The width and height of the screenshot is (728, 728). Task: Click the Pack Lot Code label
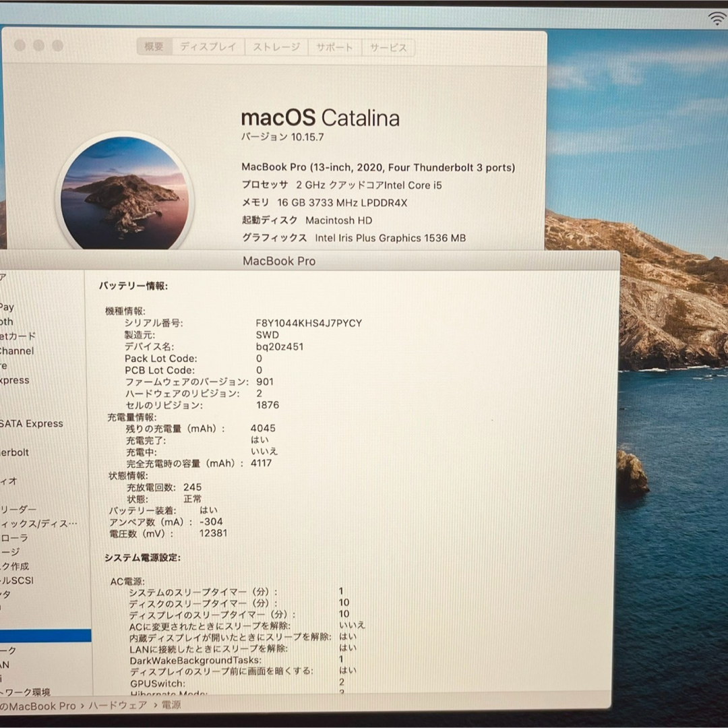160,359
